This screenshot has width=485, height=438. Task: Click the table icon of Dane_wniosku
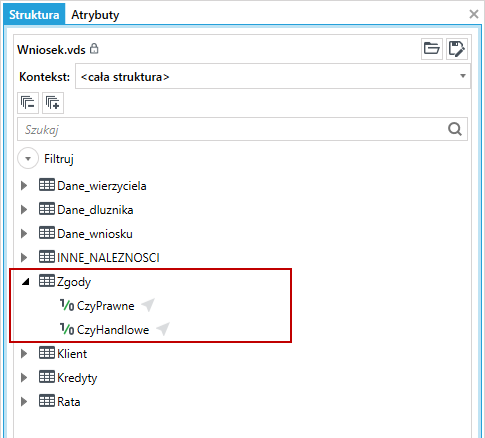coord(47,233)
